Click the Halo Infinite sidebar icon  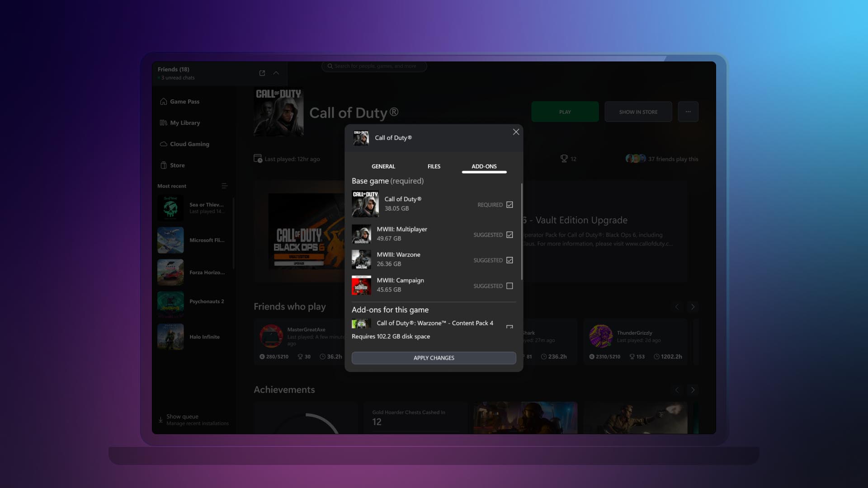pos(170,337)
